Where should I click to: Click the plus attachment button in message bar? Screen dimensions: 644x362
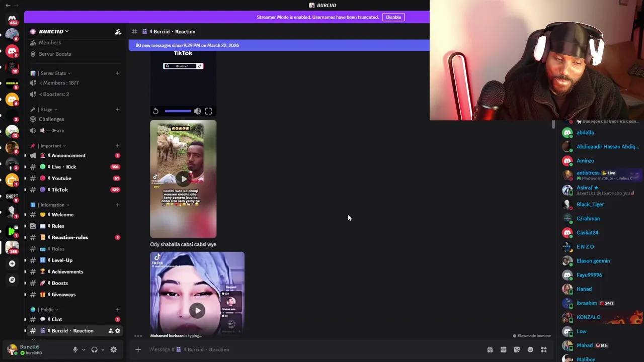tap(138, 349)
